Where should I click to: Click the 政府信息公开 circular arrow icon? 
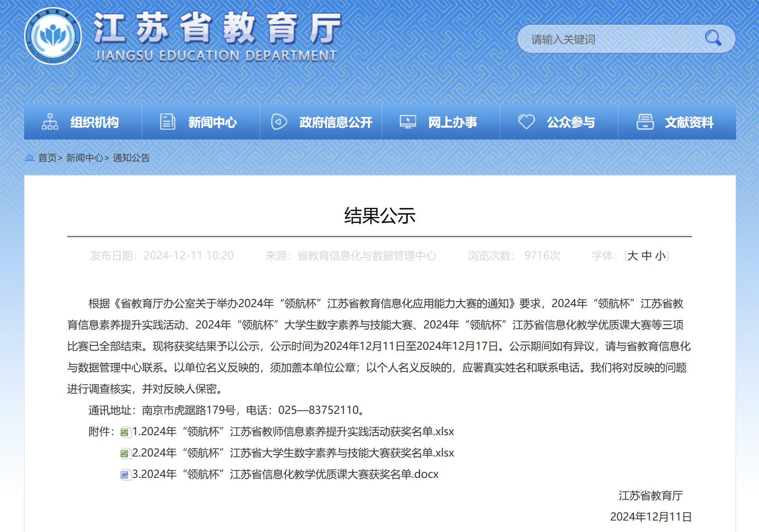click(x=279, y=122)
